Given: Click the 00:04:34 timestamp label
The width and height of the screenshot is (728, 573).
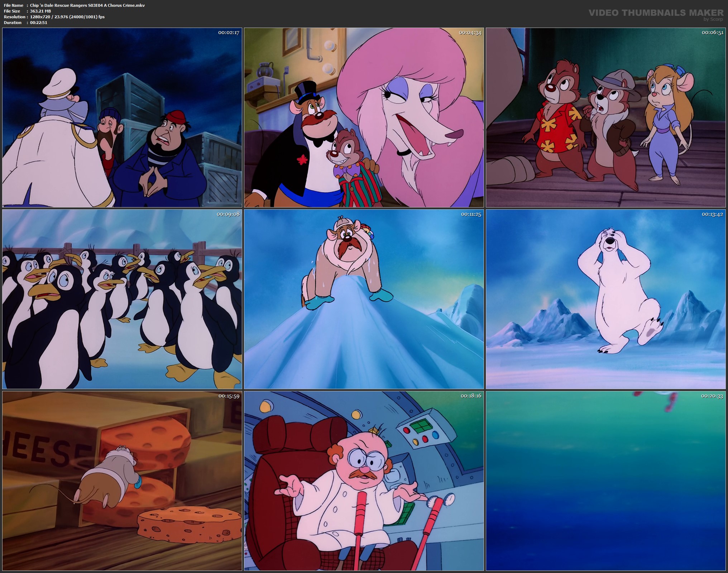Looking at the screenshot, I should (x=470, y=33).
